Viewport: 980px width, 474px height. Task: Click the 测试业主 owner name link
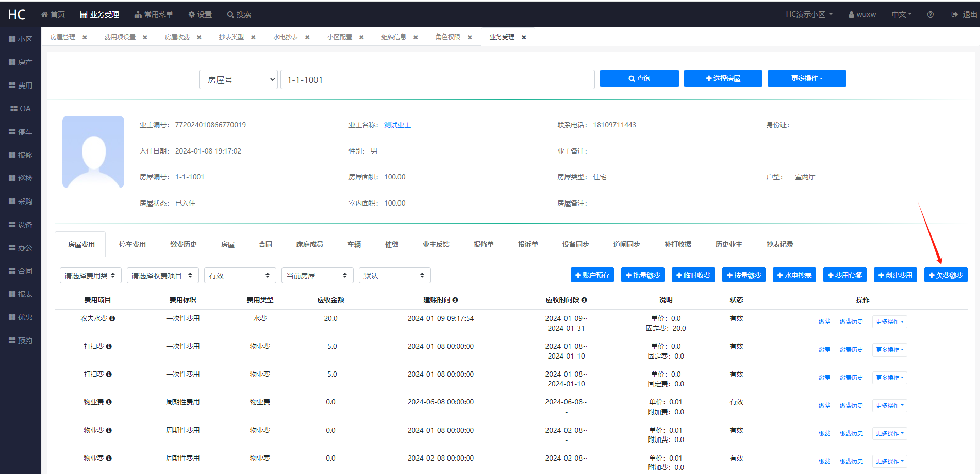pyautogui.click(x=397, y=125)
